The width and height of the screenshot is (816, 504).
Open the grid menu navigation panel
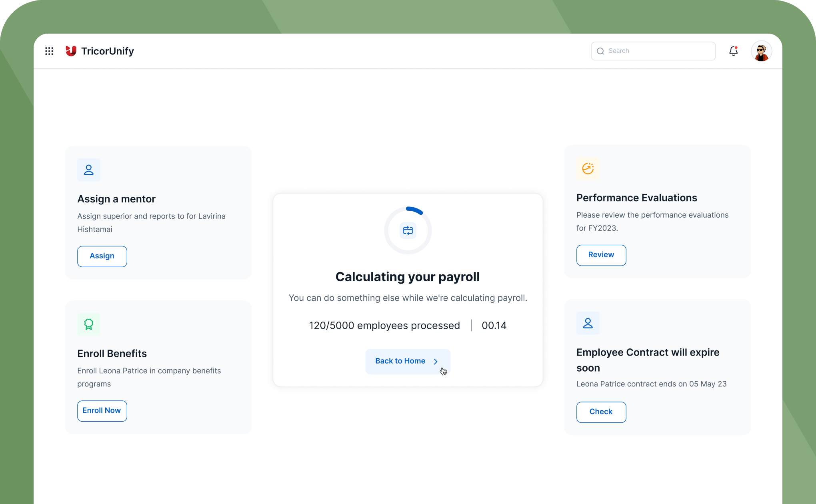click(x=50, y=51)
